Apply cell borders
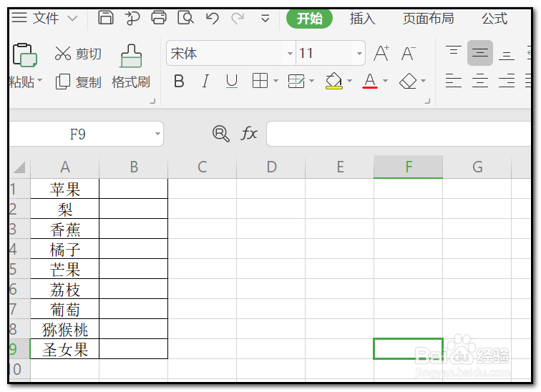 point(260,81)
